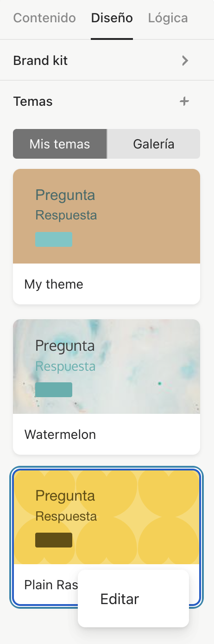Screen dimensions: 214x644
Task: Click the teal swatch in Watermelon preview
Action: click(x=54, y=390)
